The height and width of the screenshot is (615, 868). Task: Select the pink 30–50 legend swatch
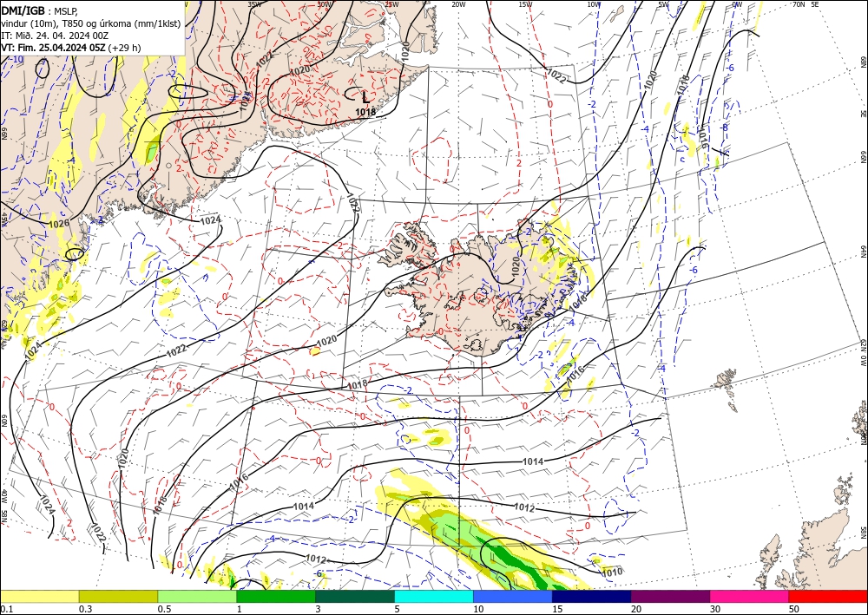tap(750, 596)
